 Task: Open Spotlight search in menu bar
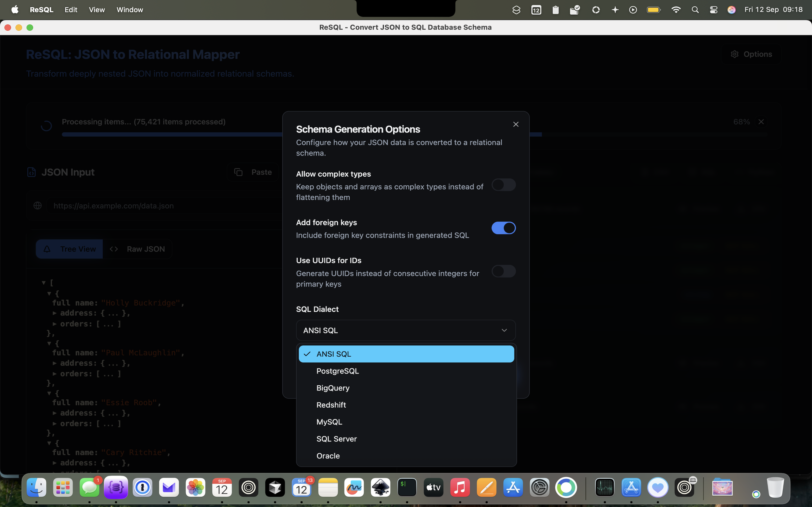tap(695, 10)
